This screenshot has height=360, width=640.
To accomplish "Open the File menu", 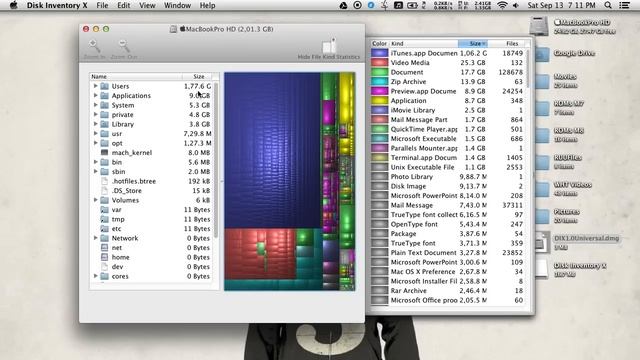I will [102, 5].
